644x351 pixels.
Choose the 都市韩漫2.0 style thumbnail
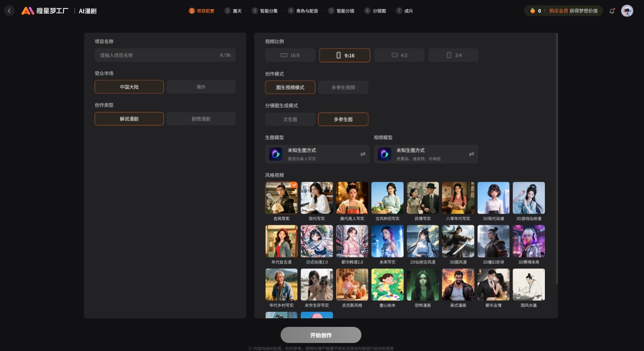352,241
